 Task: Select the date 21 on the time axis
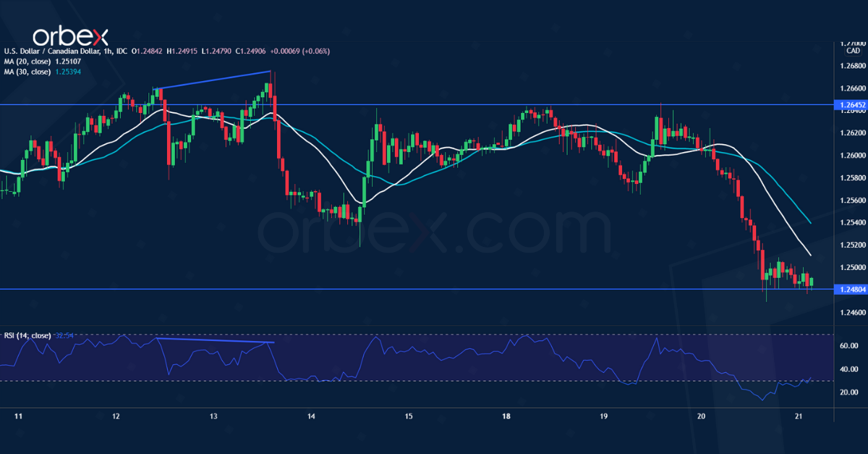[799, 417]
